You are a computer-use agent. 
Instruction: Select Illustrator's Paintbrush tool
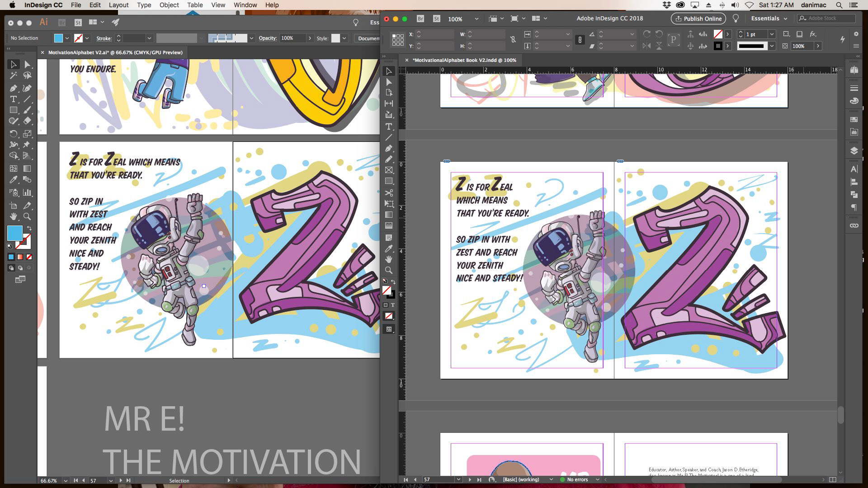(x=27, y=110)
